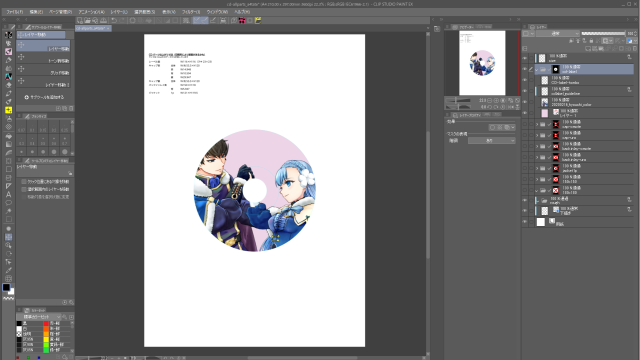
Task: Click the yellow folder icon in command bar
Action: [258, 20]
